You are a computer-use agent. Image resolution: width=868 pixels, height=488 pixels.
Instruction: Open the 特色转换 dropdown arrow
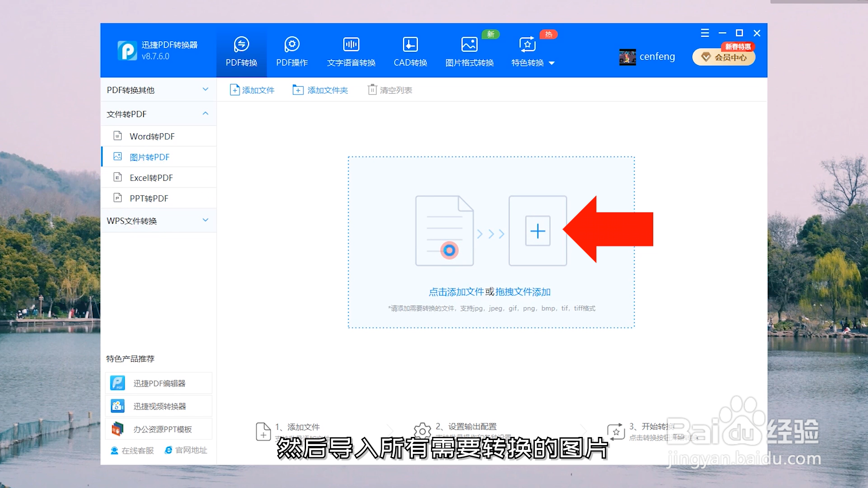coord(552,63)
